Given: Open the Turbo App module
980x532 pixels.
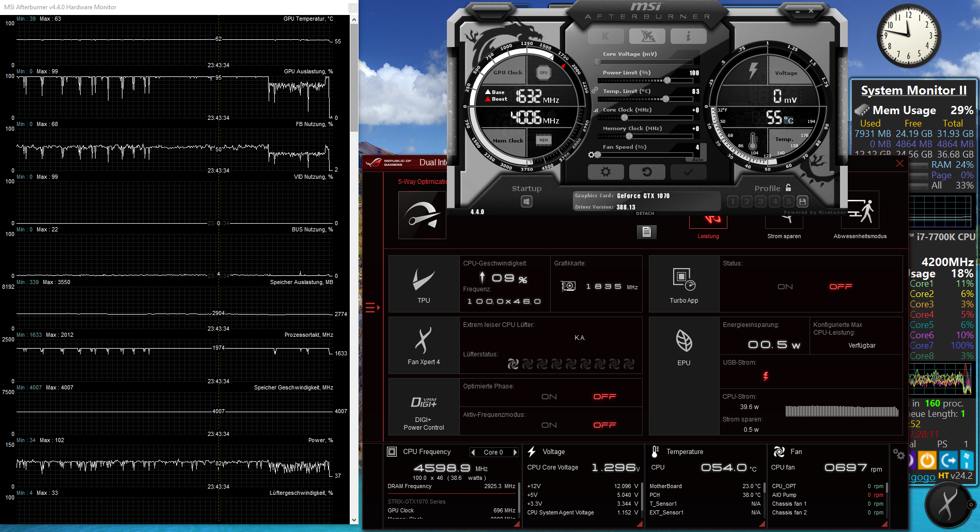Looking at the screenshot, I should click(x=684, y=284).
